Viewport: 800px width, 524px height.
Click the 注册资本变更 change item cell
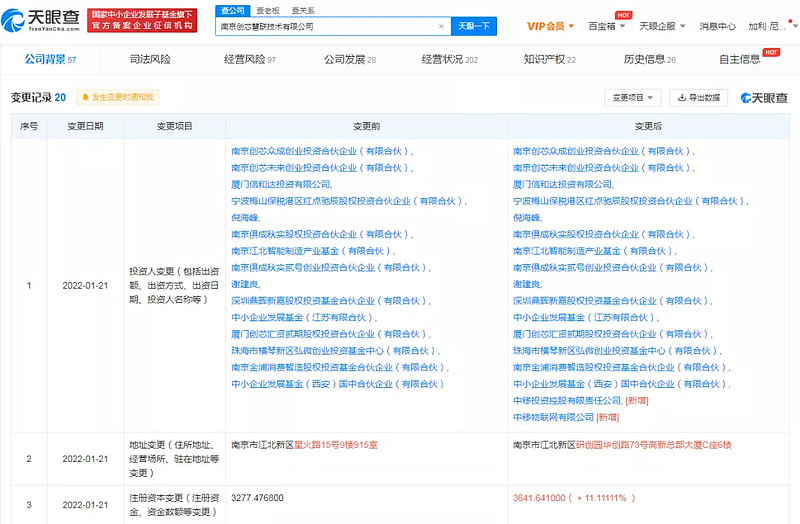174,505
